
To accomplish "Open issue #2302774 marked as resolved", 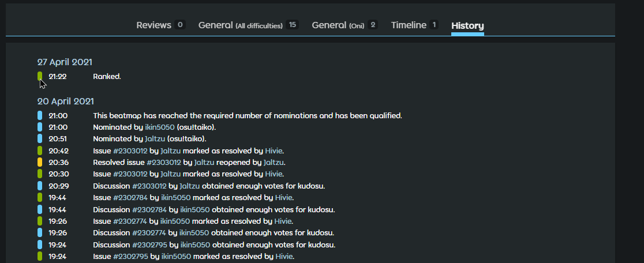I will [x=130, y=221].
